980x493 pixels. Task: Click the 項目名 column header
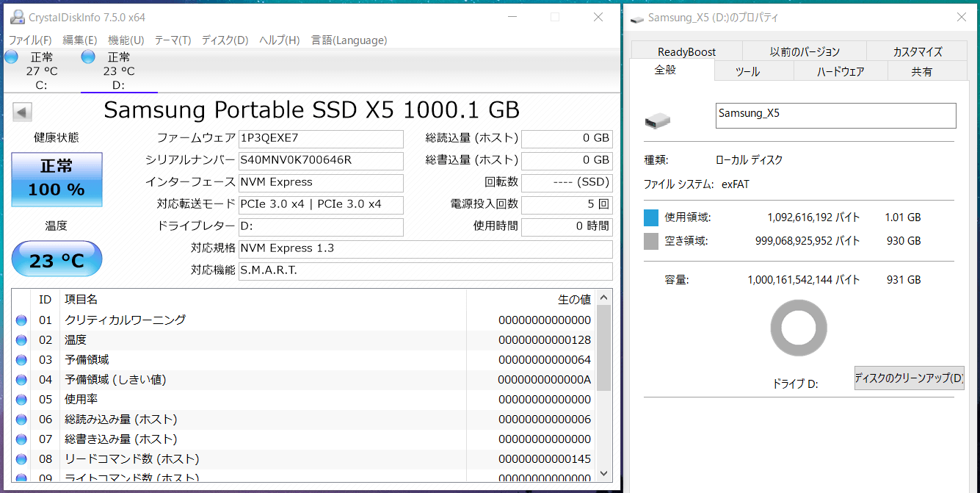263,299
